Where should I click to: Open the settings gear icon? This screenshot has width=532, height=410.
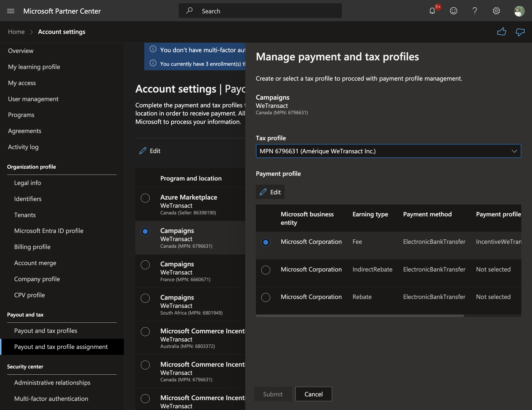[x=496, y=11]
